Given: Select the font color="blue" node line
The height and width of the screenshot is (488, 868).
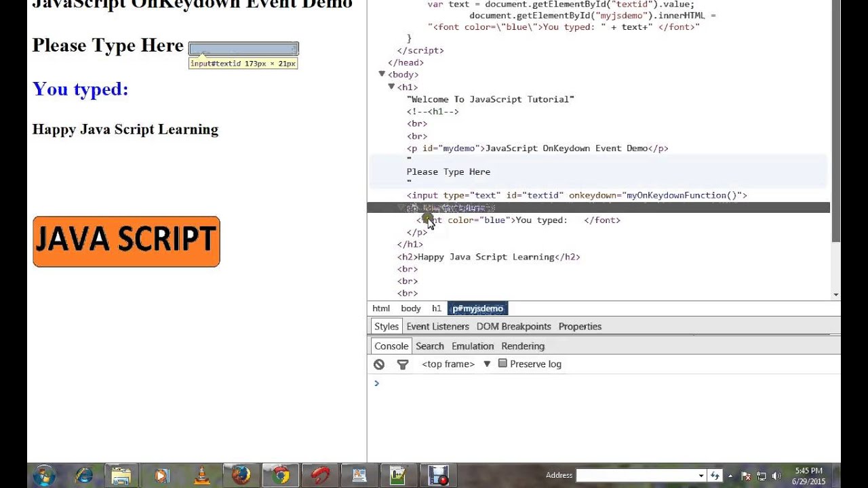Looking at the screenshot, I should [518, 220].
